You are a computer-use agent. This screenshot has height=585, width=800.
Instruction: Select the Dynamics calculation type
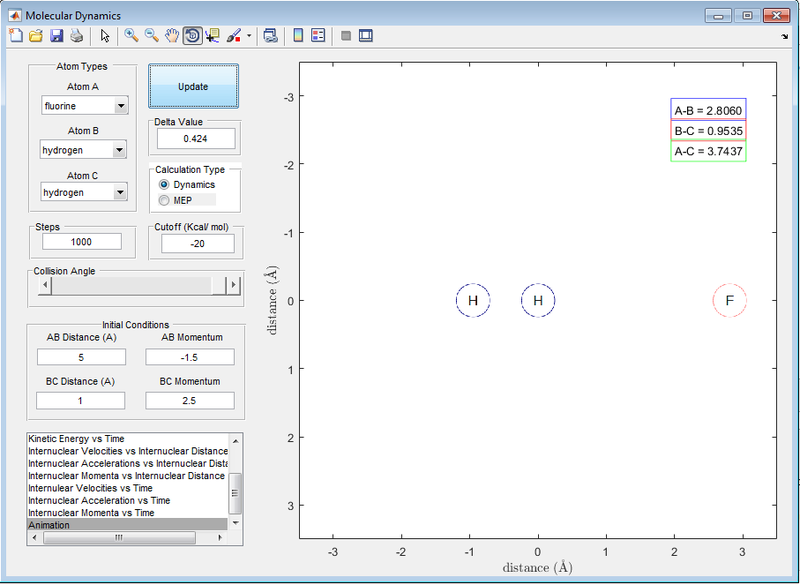click(165, 185)
